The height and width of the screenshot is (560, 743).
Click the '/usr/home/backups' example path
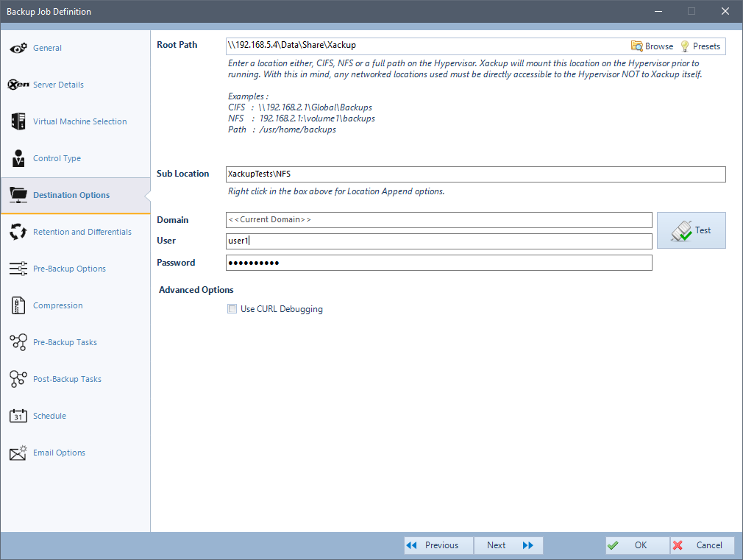coord(298,130)
